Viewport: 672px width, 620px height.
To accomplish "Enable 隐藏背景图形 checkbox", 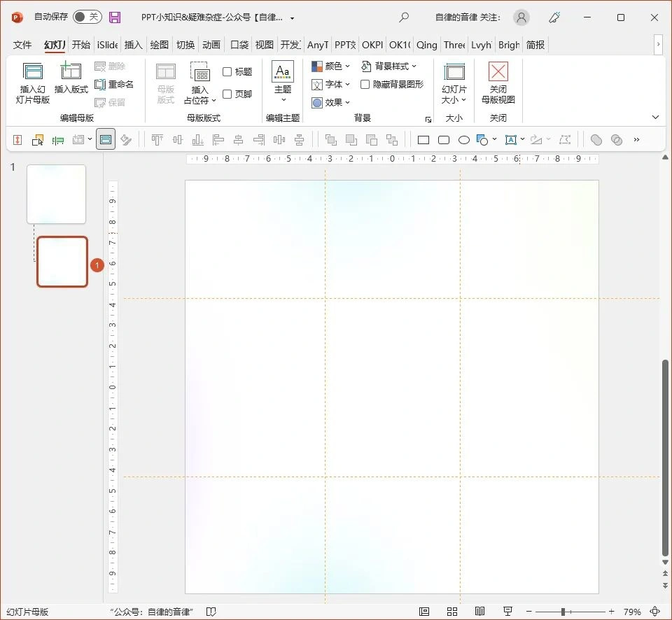I will click(365, 85).
